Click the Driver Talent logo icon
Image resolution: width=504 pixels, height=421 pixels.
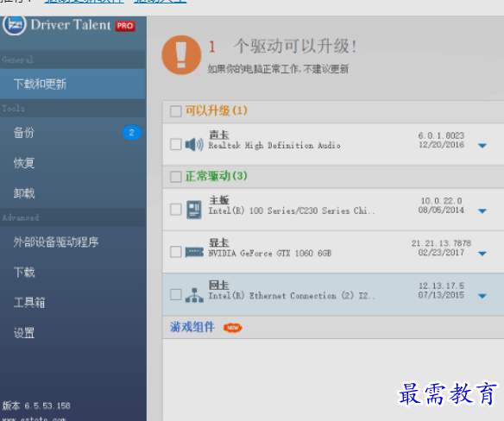point(14,24)
